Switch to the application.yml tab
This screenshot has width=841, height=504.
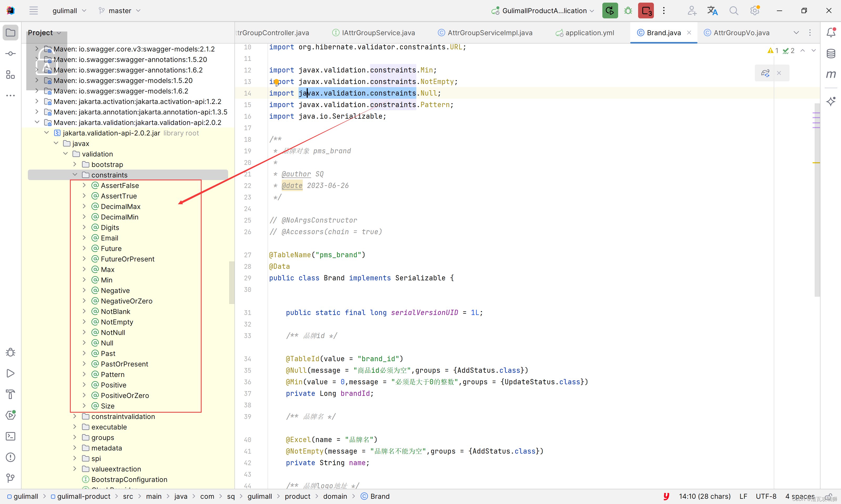click(x=589, y=33)
